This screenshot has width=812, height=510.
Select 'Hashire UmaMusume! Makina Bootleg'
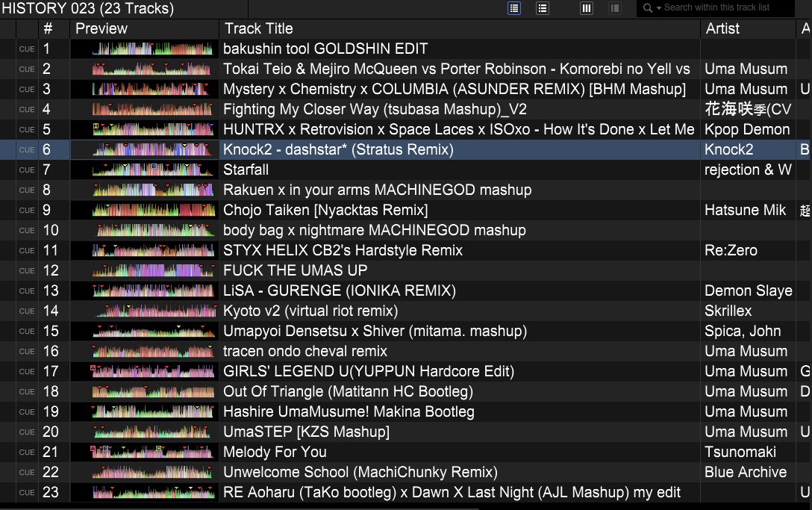(349, 411)
